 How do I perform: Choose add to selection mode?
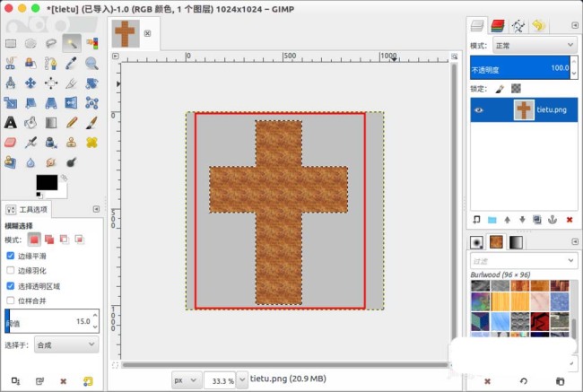pos(49,240)
